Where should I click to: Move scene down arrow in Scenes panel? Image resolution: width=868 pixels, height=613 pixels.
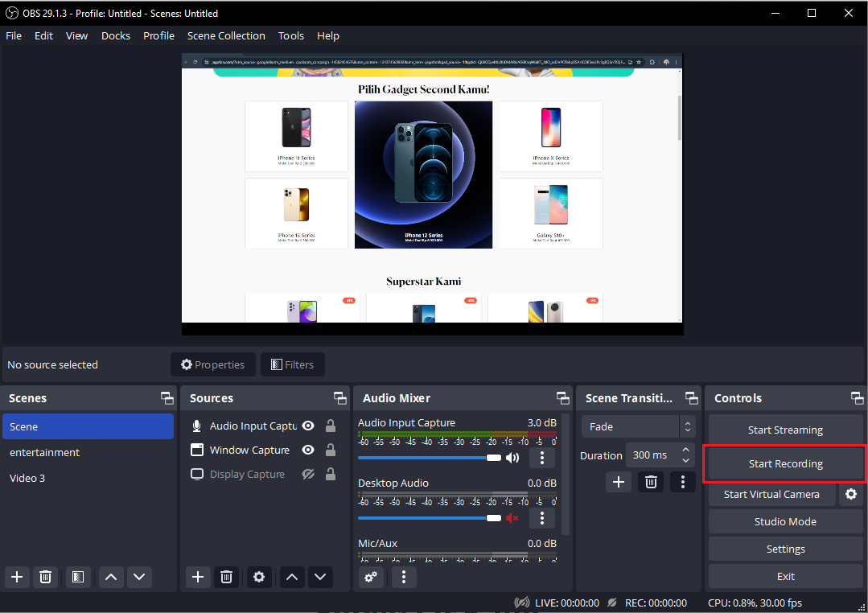(139, 577)
